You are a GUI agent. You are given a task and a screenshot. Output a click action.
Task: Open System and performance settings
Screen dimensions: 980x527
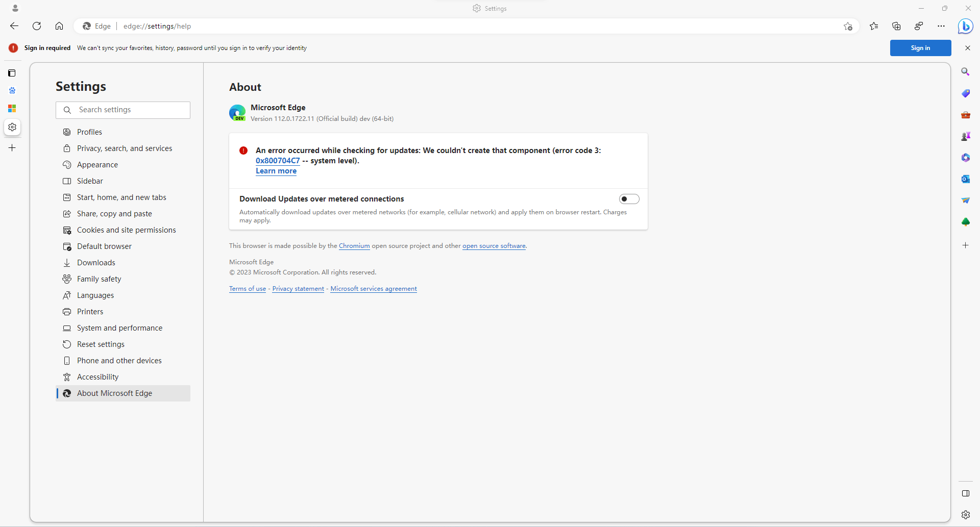[x=123, y=328]
